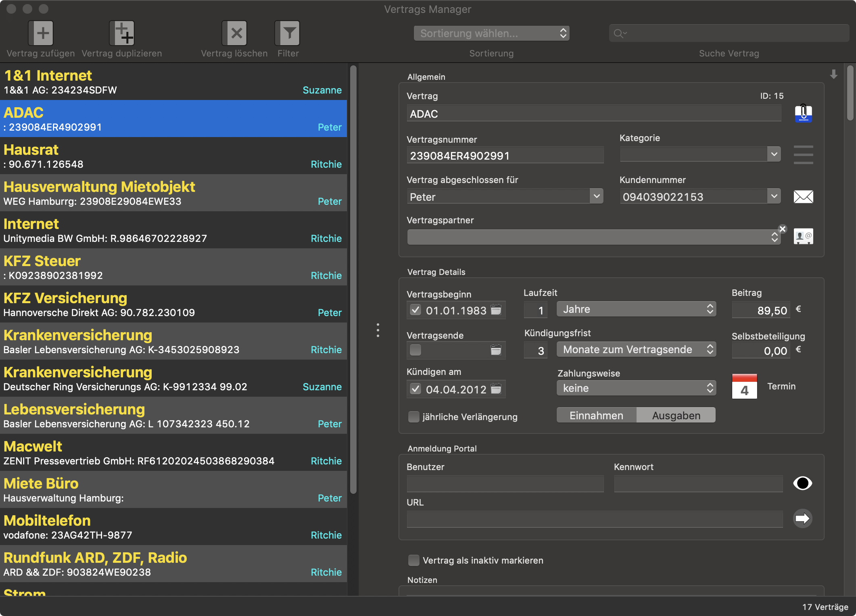Click the Vertrag duplizieren icon
The height and width of the screenshot is (616, 856).
point(122,33)
